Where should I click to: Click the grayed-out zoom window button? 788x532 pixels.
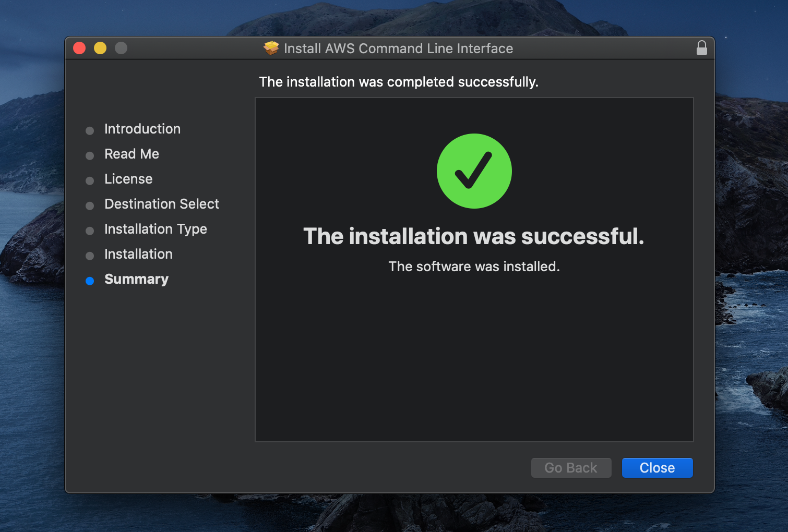pos(121,48)
